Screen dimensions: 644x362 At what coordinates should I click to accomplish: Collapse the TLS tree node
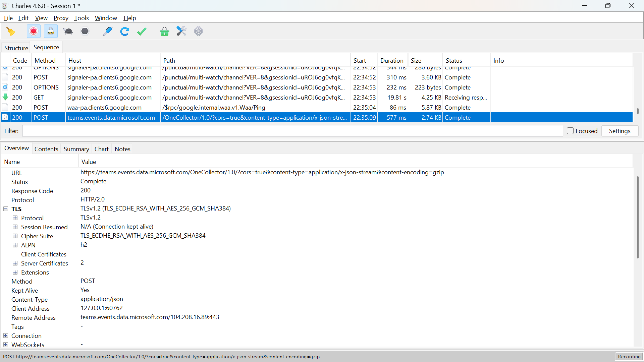point(6,209)
